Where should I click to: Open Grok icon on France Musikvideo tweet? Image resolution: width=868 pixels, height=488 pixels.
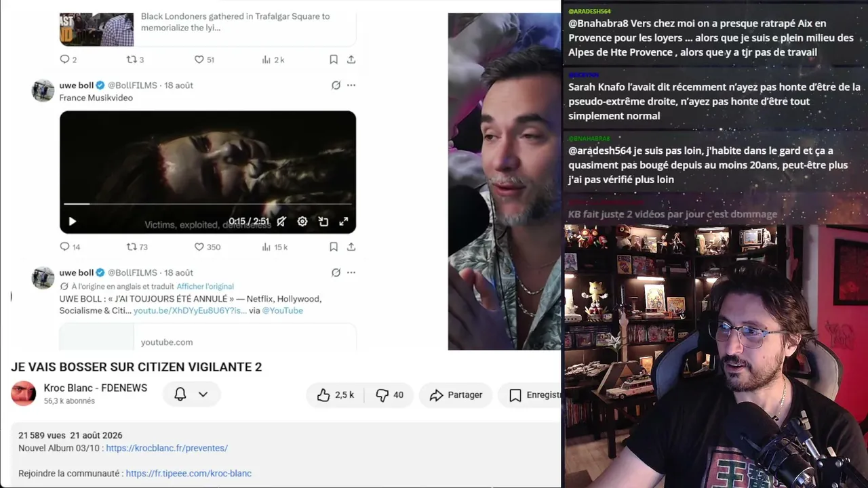click(x=336, y=85)
